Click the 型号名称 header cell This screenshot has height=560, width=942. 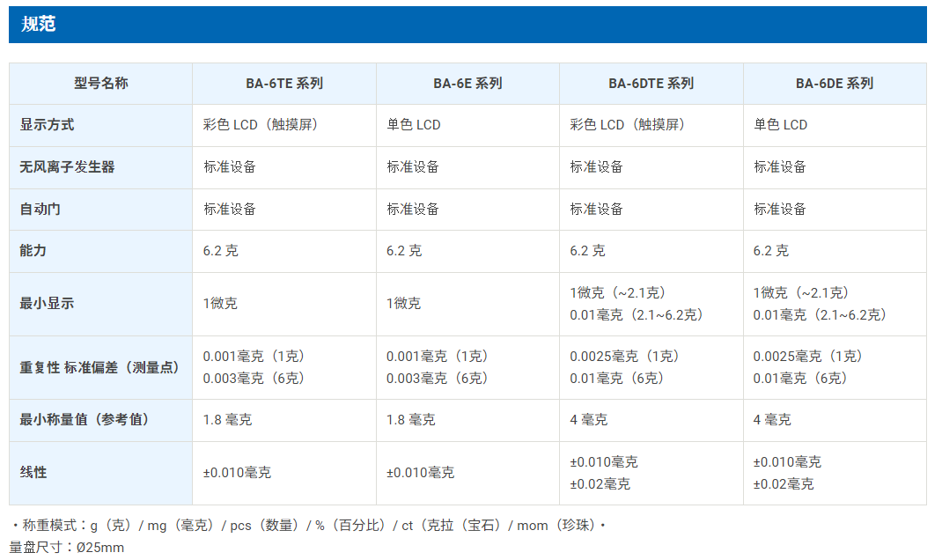tap(100, 84)
